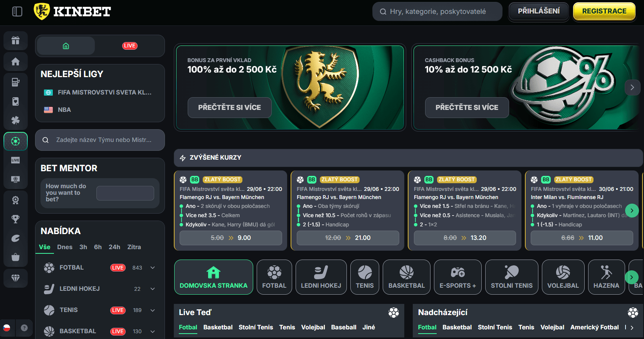Open the diamond VIP sidebar icon

pos(15,278)
